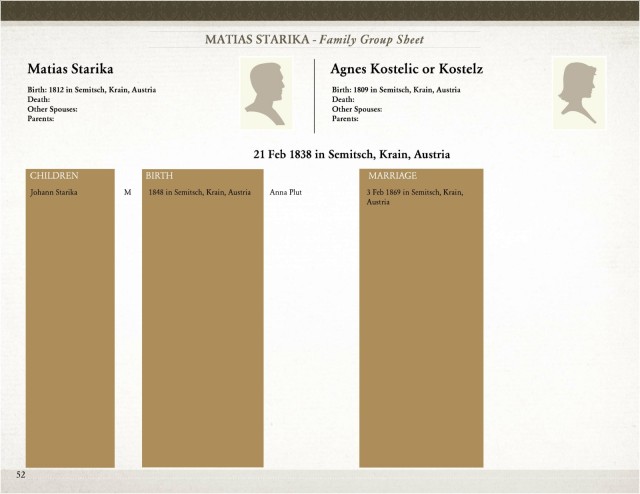Click the BIRTH column header
Screen dimensions: 640x494
[159, 176]
